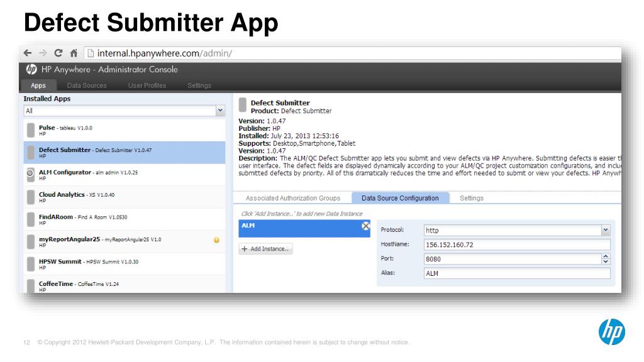Select ALM Configurator in the apps list
644x362 pixels.
point(125,175)
